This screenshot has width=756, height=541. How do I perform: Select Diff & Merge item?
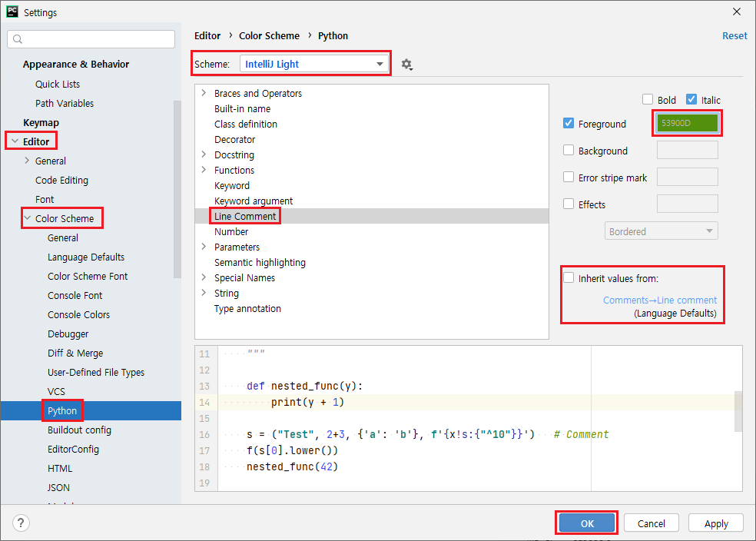75,353
